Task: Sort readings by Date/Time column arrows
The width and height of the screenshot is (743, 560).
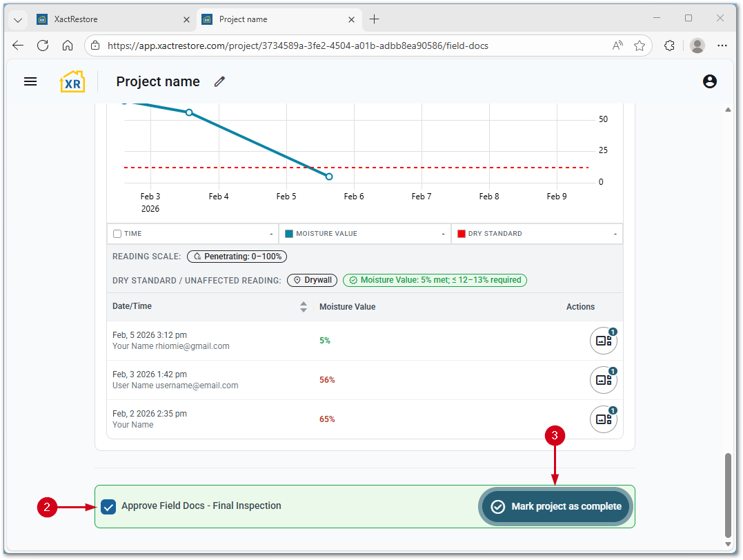Action: [x=304, y=307]
